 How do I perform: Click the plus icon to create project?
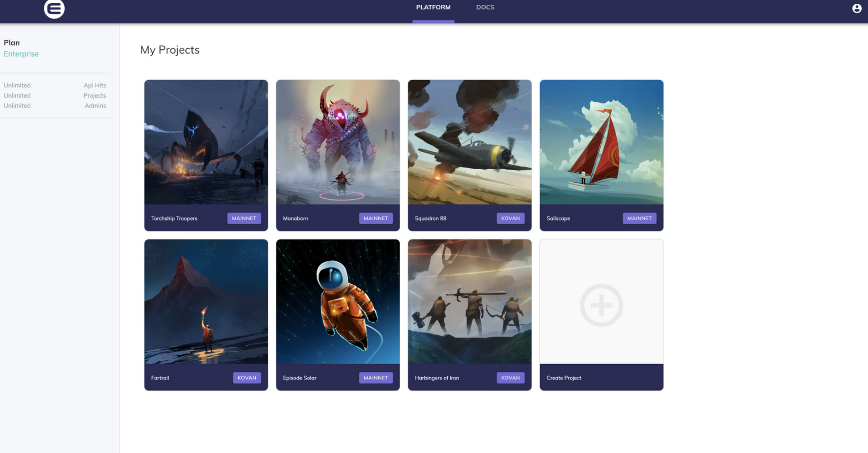[601, 305]
